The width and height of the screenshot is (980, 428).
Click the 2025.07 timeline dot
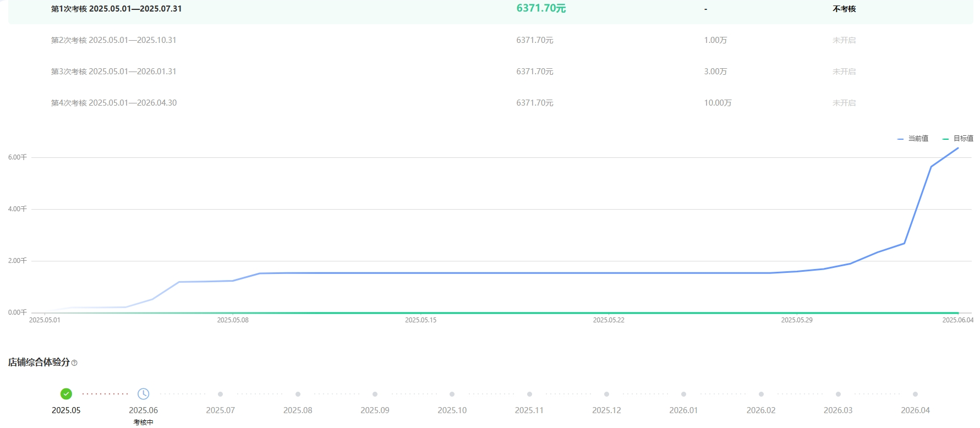pyautogui.click(x=220, y=394)
